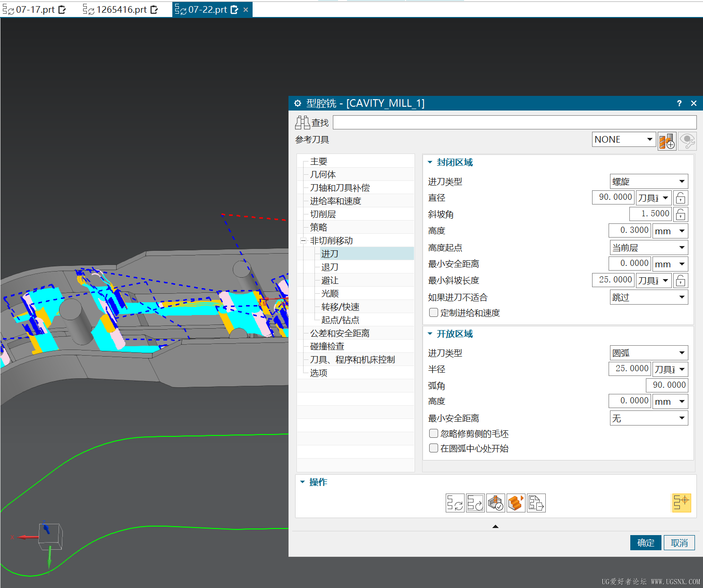The image size is (703, 588).
Task: Select 转移/快速 tree item
Action: tap(340, 307)
